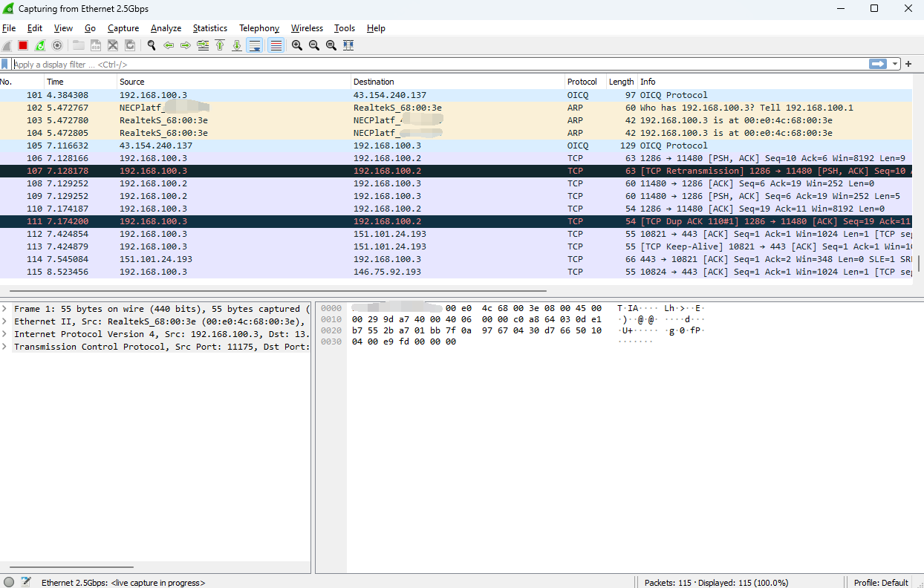Click the Reload capture file icon
The image size is (924, 588).
tap(130, 46)
